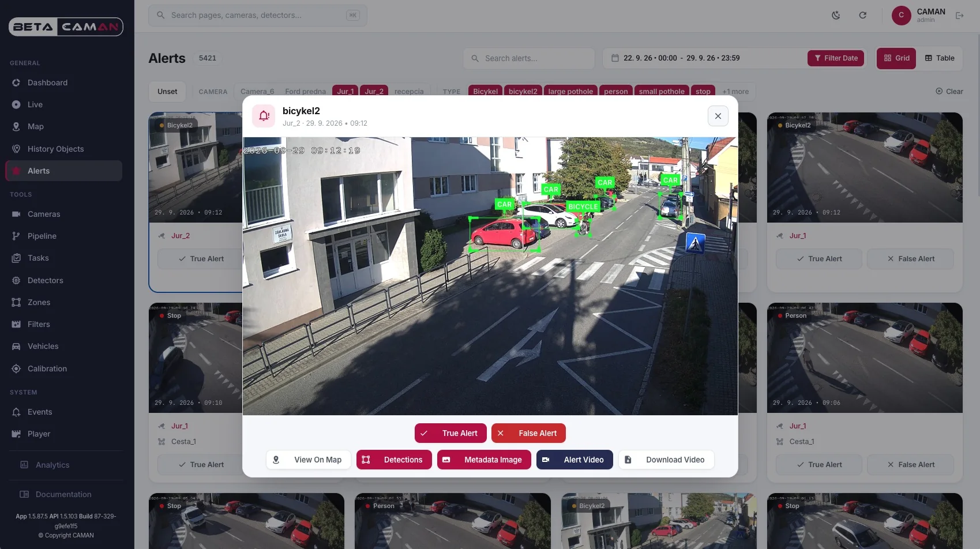Close the bicykel2 alert dialog
The height and width of the screenshot is (549, 980).
tap(718, 116)
